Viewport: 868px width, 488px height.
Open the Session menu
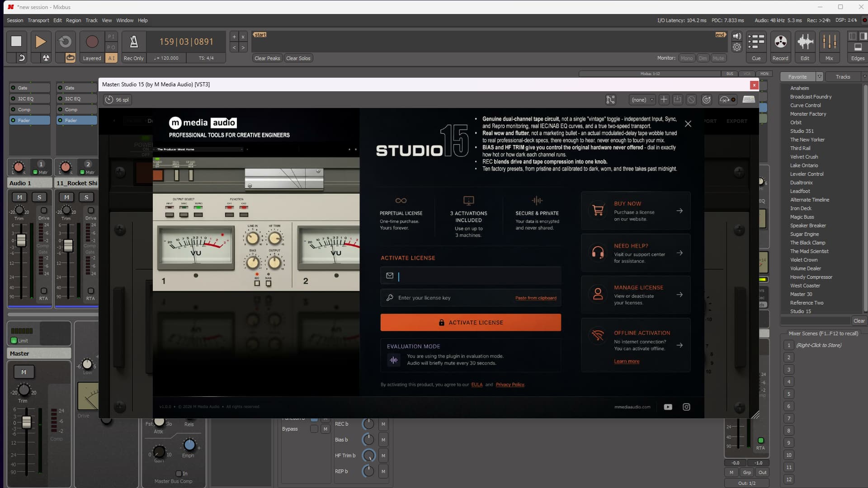15,20
